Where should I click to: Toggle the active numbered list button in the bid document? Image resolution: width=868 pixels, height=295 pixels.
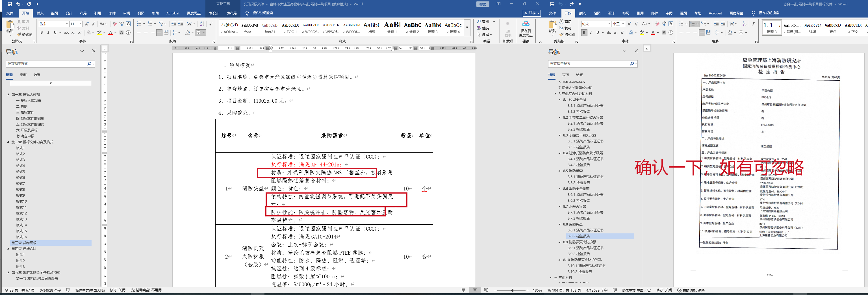pos(693,24)
